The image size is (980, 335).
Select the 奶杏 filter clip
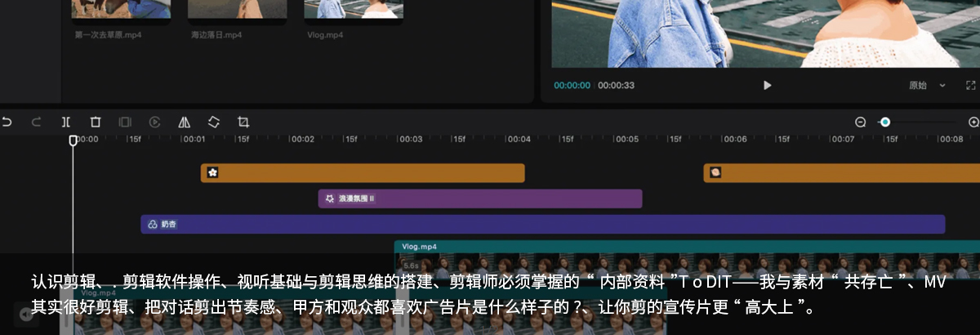542,224
